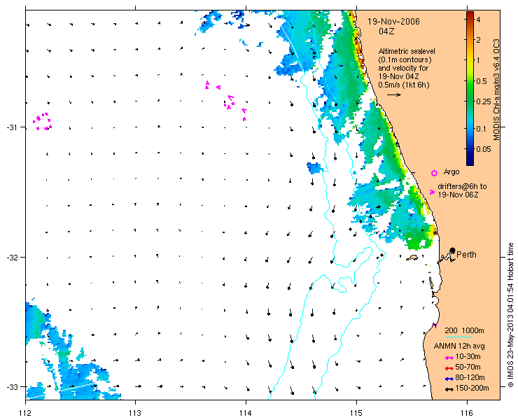Click the cyan 200 1000m isobath legend line
This screenshot has height=420, width=518.
click(458, 337)
